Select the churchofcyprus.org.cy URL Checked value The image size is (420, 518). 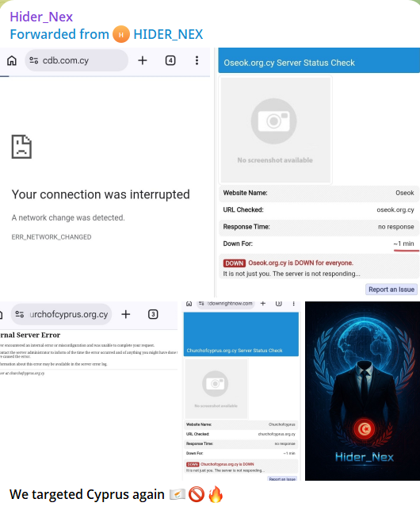pos(277,434)
